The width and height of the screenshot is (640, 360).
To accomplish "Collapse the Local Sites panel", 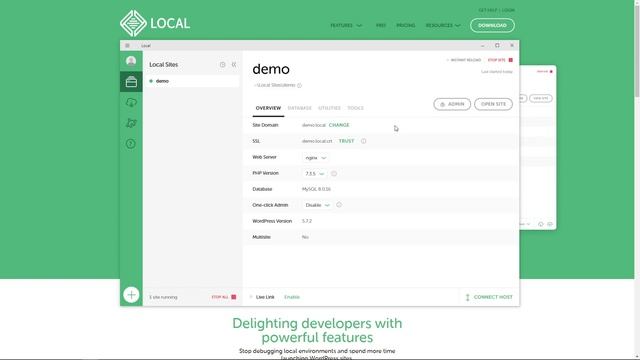I will [x=234, y=64].
